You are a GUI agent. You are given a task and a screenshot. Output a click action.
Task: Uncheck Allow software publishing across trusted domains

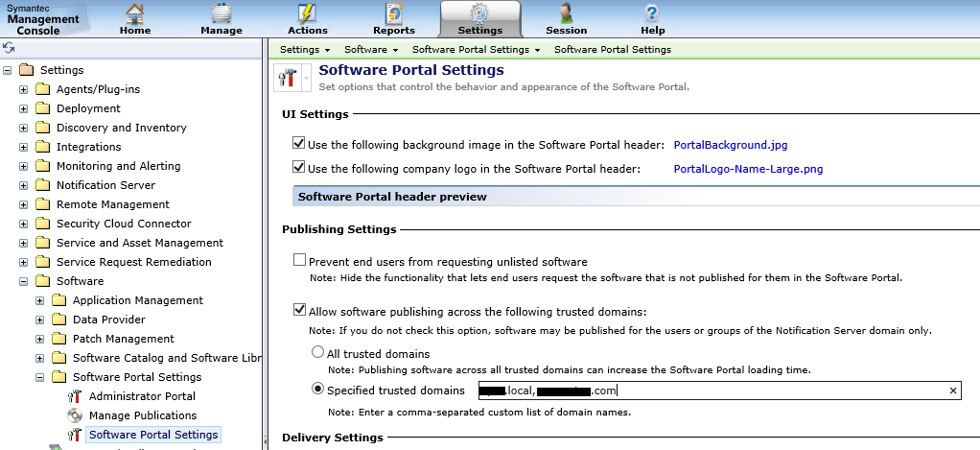299,309
